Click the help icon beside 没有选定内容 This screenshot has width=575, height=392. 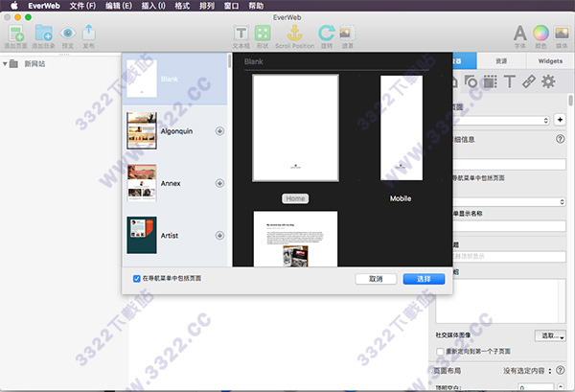[560, 370]
